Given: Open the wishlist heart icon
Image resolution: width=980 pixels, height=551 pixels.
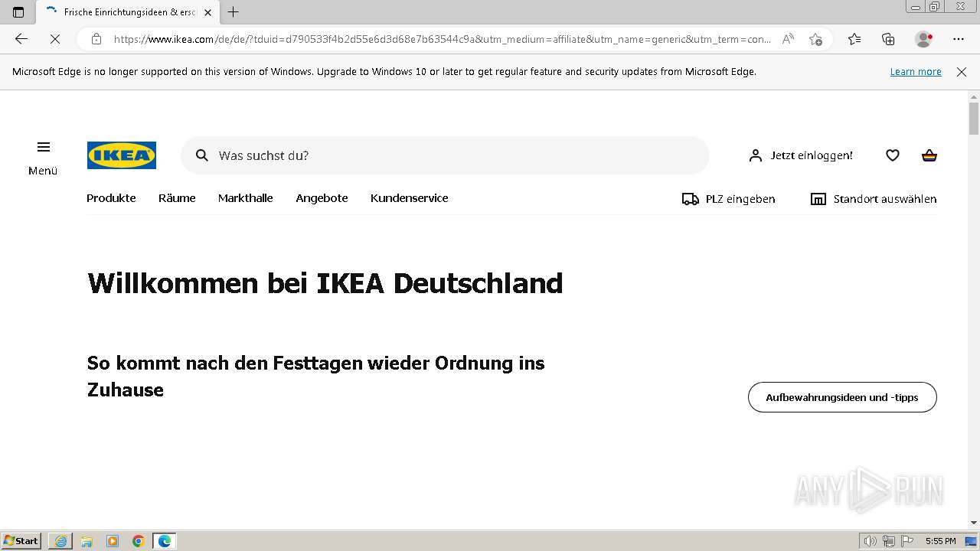Looking at the screenshot, I should [893, 155].
